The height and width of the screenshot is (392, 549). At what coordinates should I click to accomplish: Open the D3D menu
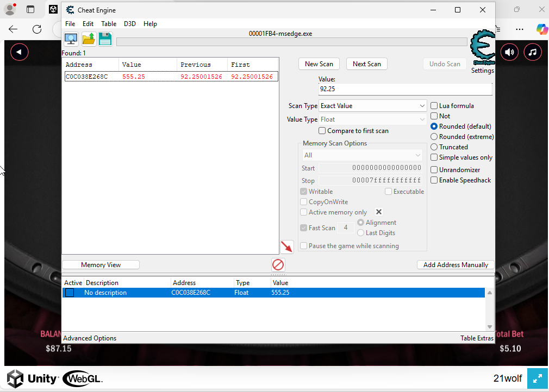(x=130, y=24)
